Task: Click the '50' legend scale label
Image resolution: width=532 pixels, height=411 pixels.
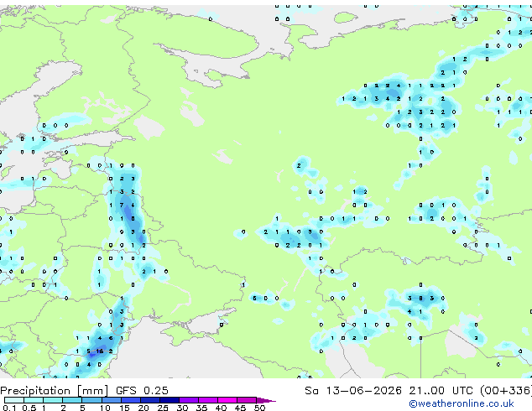Action: point(259,408)
